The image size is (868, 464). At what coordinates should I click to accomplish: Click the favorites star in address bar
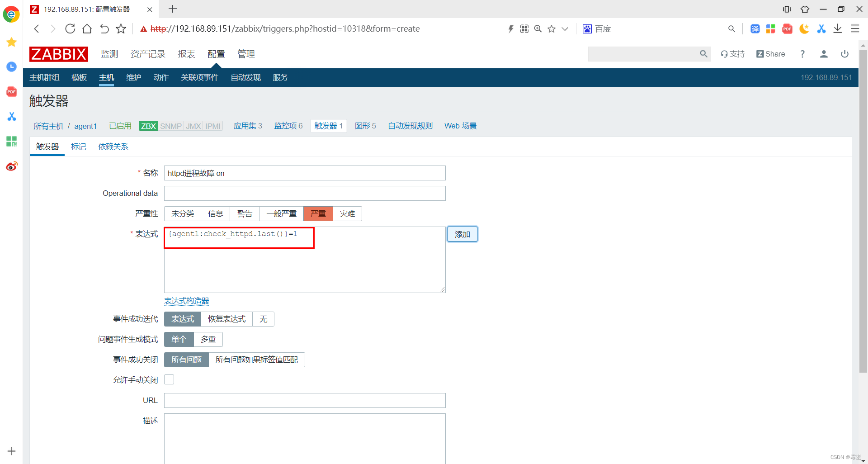[x=552, y=29]
